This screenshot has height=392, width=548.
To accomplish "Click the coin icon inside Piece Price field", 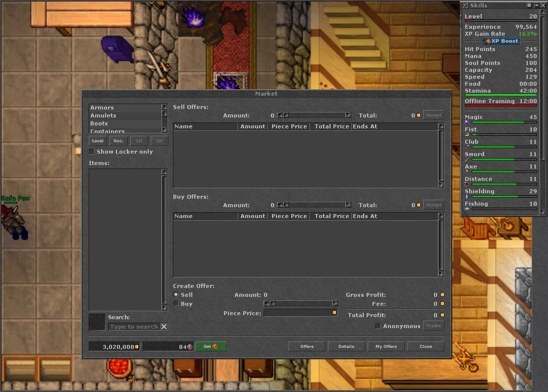I will (x=334, y=313).
